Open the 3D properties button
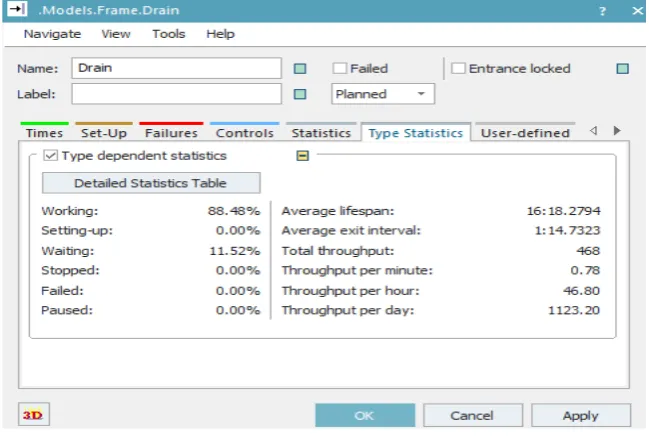The width and height of the screenshot is (649, 438). (x=34, y=414)
